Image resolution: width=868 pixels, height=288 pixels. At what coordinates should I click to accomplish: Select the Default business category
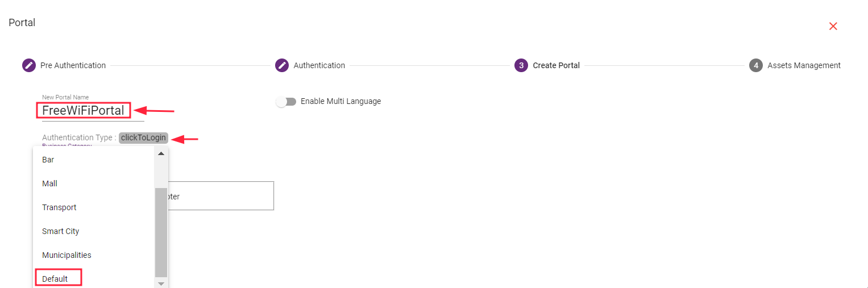(x=55, y=279)
